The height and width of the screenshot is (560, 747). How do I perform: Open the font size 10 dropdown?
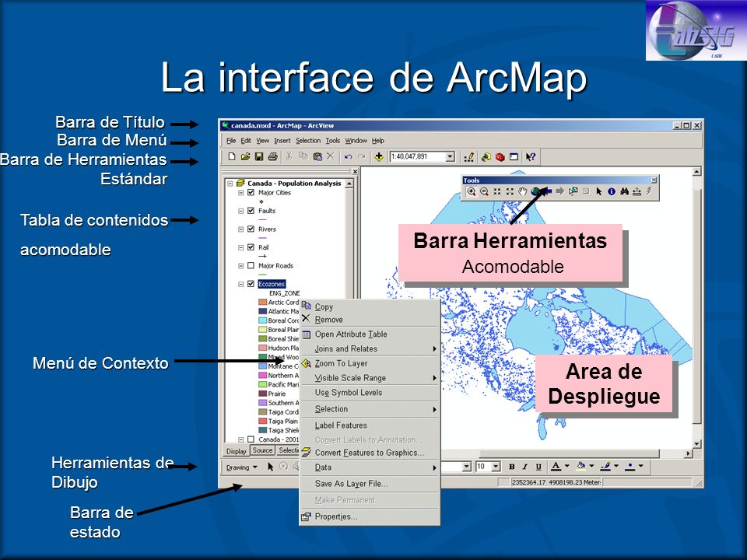tap(496, 467)
